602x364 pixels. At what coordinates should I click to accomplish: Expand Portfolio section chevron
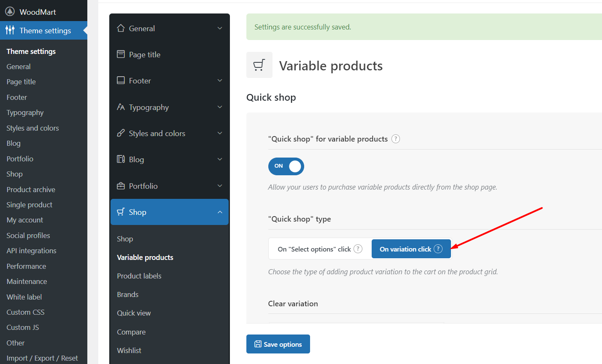tap(220, 186)
